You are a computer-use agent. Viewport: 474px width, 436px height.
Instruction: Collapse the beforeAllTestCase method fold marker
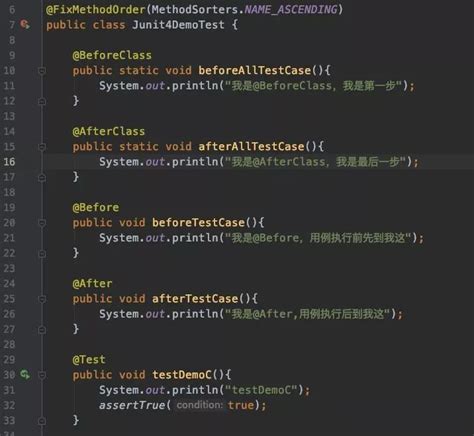(x=42, y=71)
